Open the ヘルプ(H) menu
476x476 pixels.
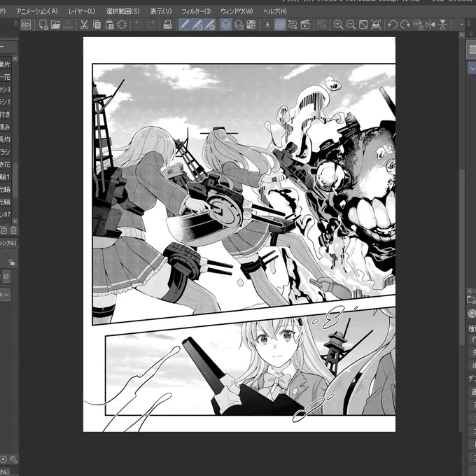275,11
